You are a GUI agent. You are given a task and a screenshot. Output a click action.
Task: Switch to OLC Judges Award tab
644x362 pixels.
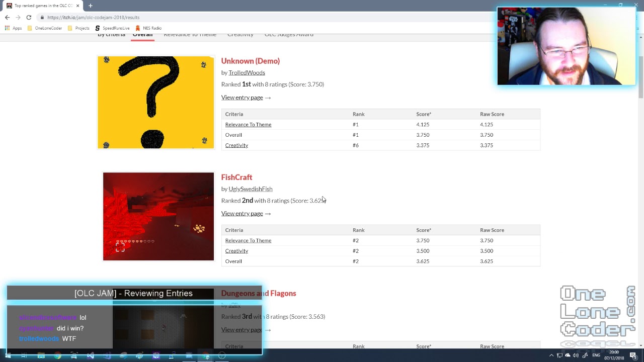coord(289,35)
